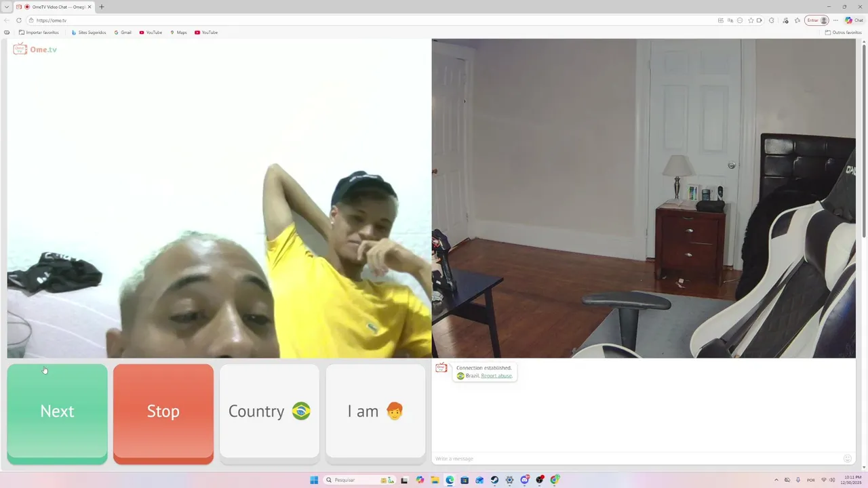The image size is (868, 488).
Task: Open a new browser tab
Action: [x=102, y=7]
